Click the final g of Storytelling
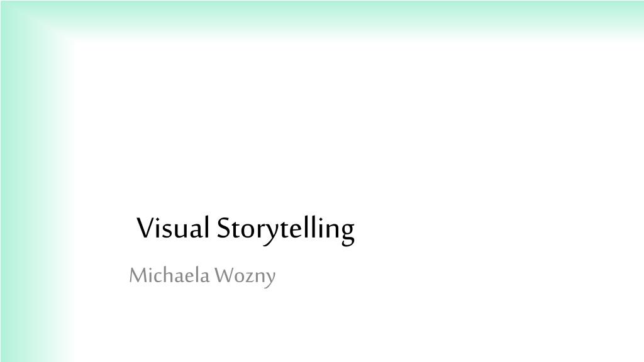This screenshot has height=362, width=644. pyautogui.click(x=347, y=233)
